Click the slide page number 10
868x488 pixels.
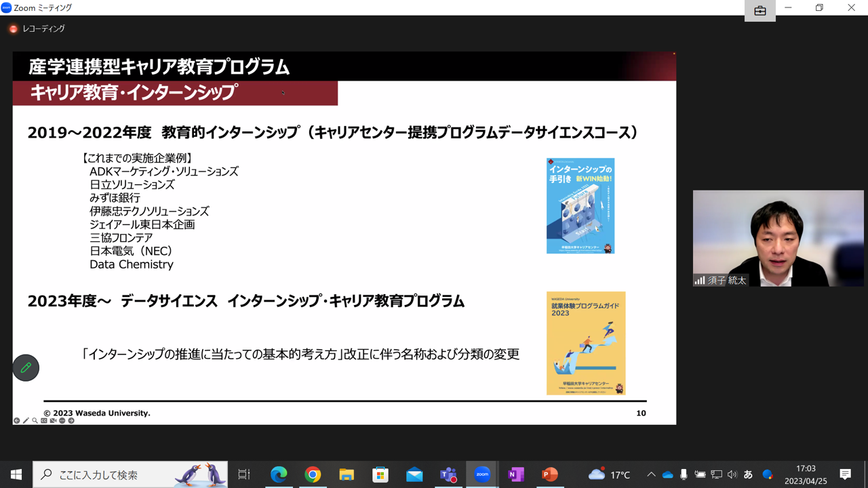pos(641,413)
